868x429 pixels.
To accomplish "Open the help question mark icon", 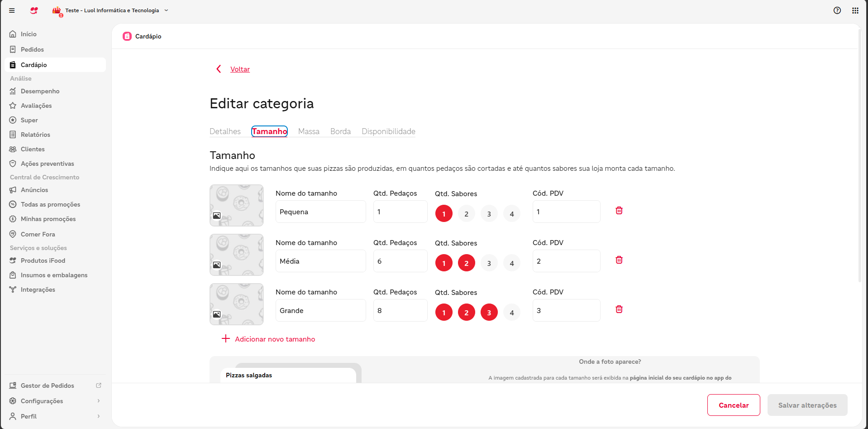I will tap(837, 10).
